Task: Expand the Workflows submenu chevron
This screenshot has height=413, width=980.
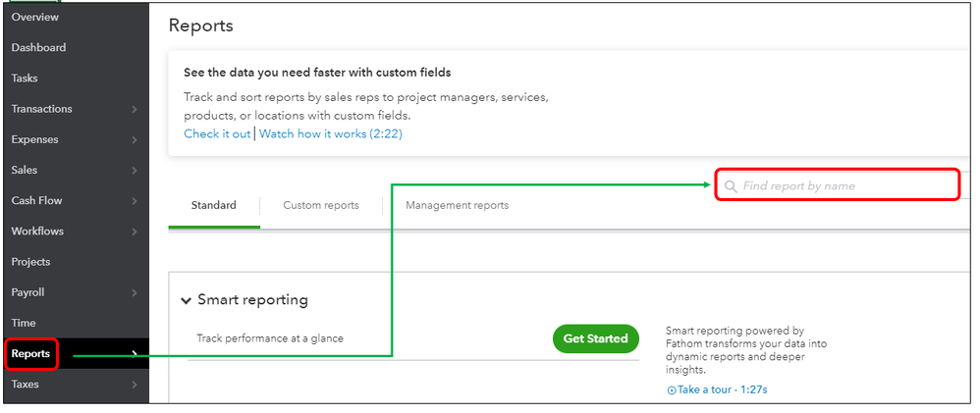Action: [x=135, y=232]
